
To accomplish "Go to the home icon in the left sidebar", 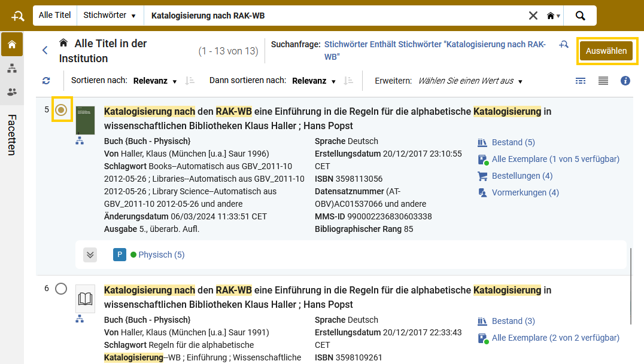I will click(12, 44).
